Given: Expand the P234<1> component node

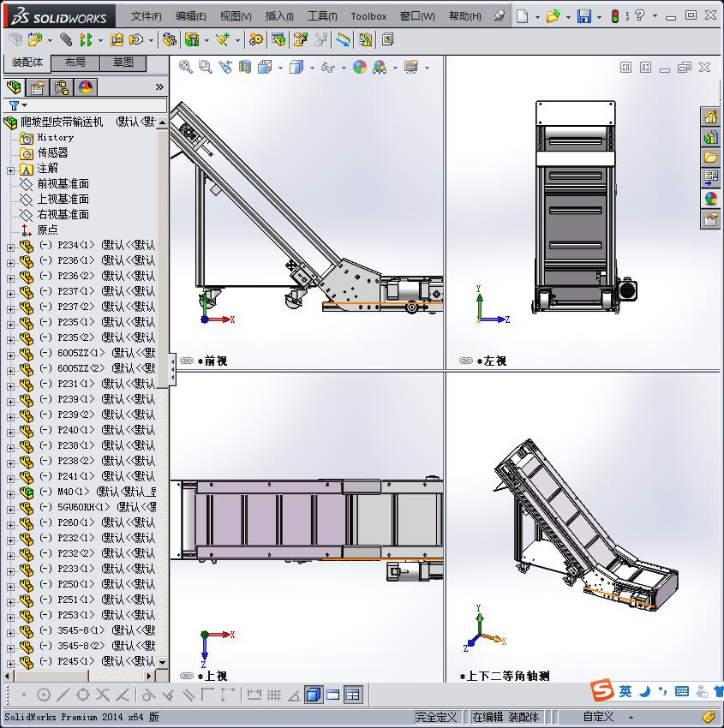Looking at the screenshot, I should pos(10,248).
